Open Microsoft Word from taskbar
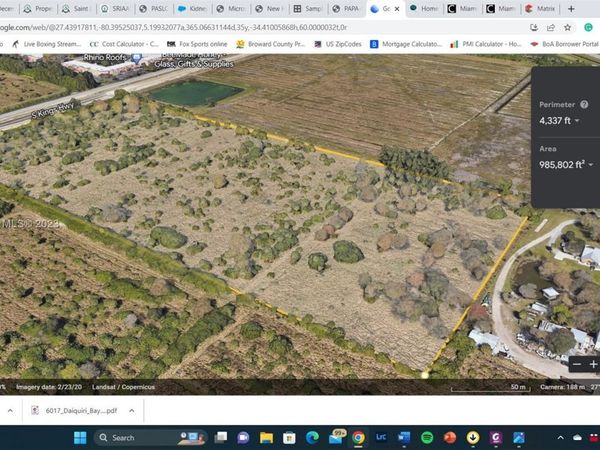This screenshot has width=600, height=450. pos(404,438)
